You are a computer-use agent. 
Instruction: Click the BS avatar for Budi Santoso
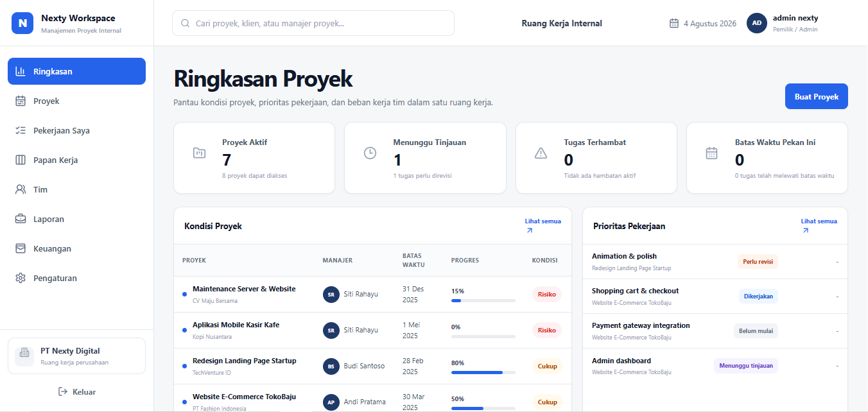tap(331, 366)
